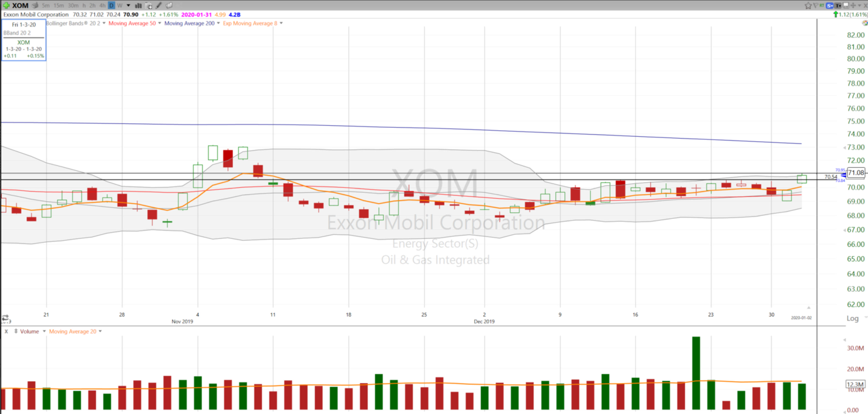Click the 30.0M volume axis label
Viewport: 868px width, 414px height.
click(855, 348)
